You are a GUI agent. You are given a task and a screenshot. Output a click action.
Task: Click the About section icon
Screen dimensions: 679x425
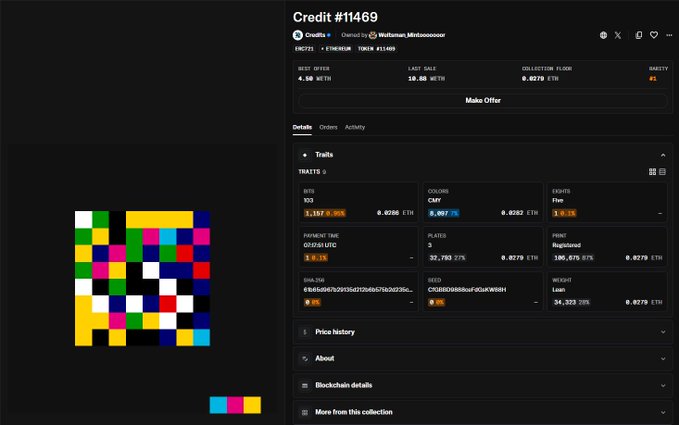pyautogui.click(x=305, y=359)
